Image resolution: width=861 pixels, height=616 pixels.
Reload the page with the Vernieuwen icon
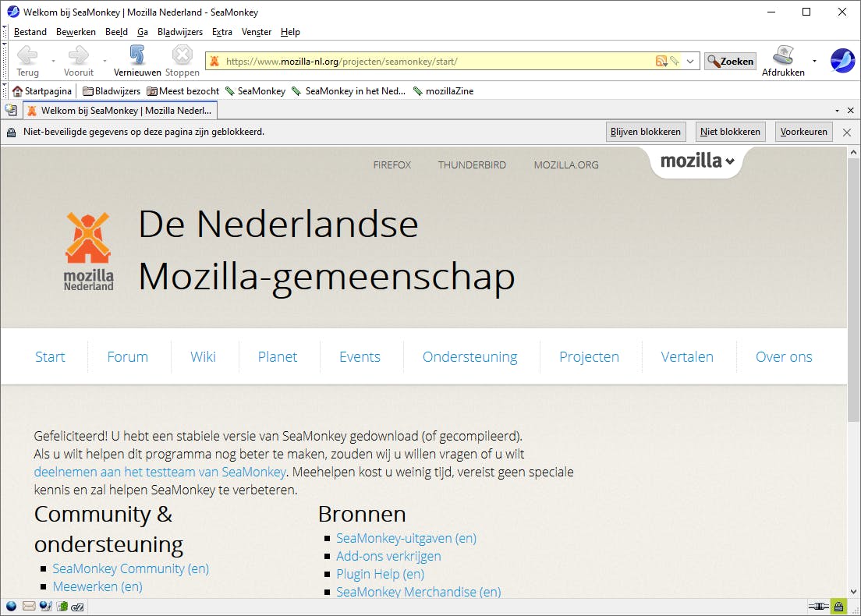click(137, 55)
